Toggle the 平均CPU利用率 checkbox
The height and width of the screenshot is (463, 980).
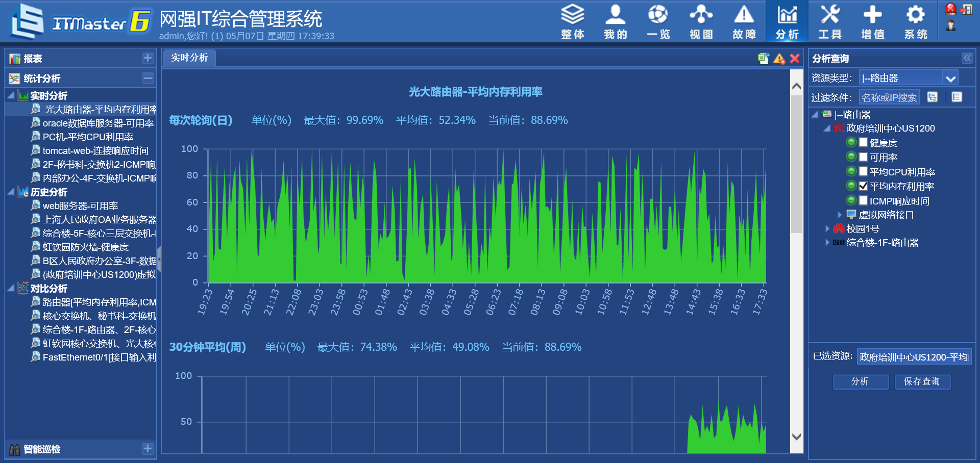[864, 171]
